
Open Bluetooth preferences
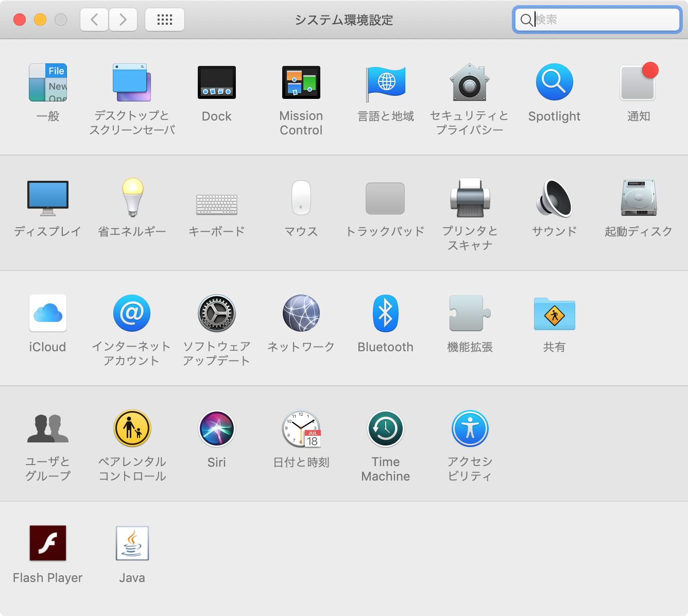pyautogui.click(x=386, y=313)
